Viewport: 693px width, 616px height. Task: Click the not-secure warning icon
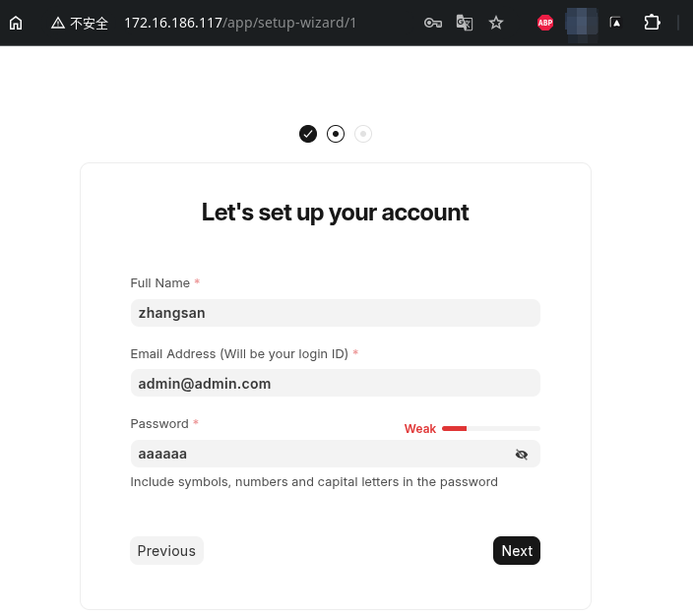pos(58,23)
